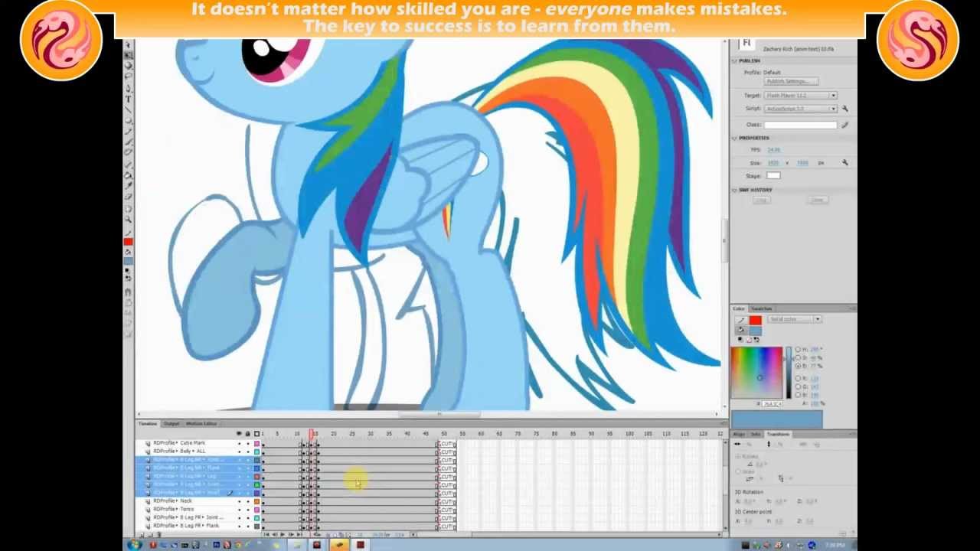Click the Delete layer trash icon
The width and height of the screenshot is (980, 551).
159,534
